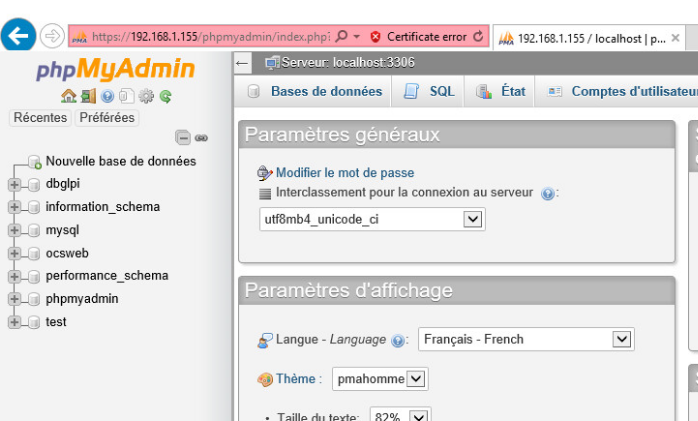698x421 pixels.
Task: Expand the phpmyadmin database node
Action: tap(14, 299)
